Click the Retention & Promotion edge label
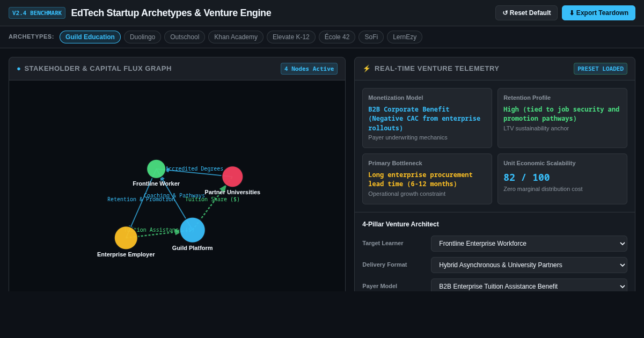The image size is (644, 338). [141, 200]
